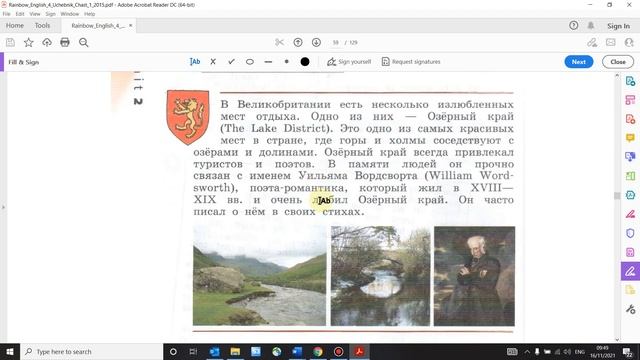Screen dimensions: 640x360
Task: Click Sign yourself option
Action: tap(349, 62)
